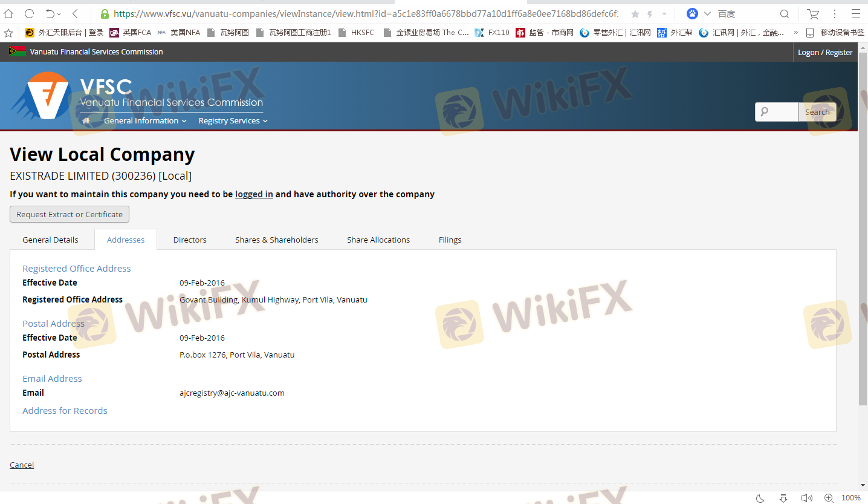The width and height of the screenshot is (868, 504).
Task: Switch to Shares & Shareholders tab
Action: pos(277,240)
